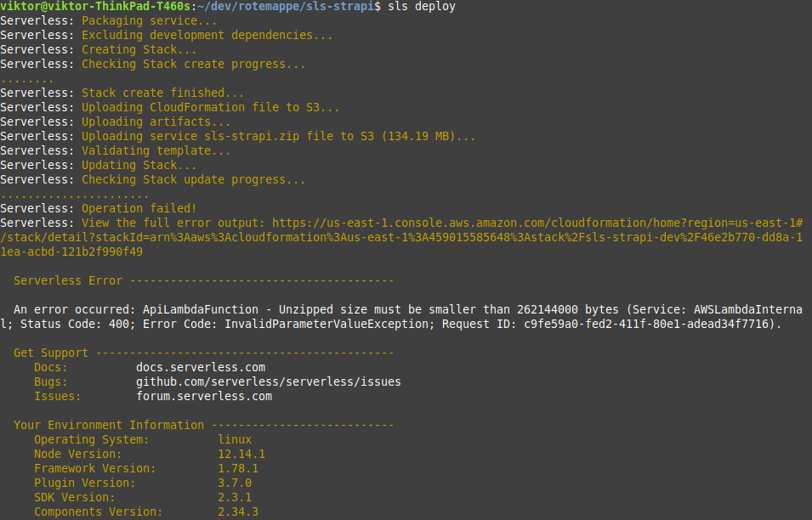
Task: Click the 'Uploading service sls-strapi.zip' log line
Action: click(x=278, y=136)
